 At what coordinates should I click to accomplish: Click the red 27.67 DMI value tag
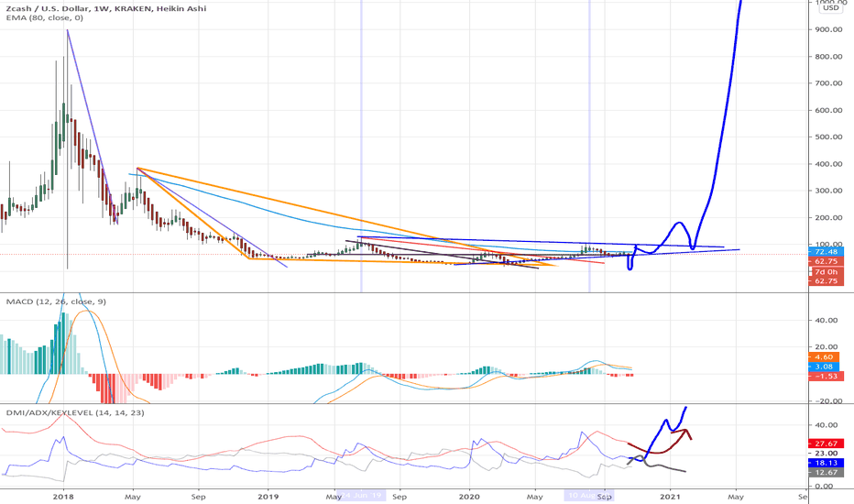tap(827, 444)
